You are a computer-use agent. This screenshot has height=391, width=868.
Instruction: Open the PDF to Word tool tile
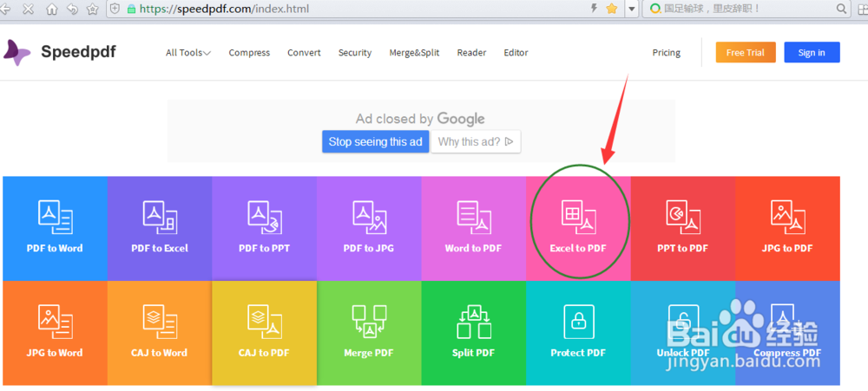[x=55, y=228]
